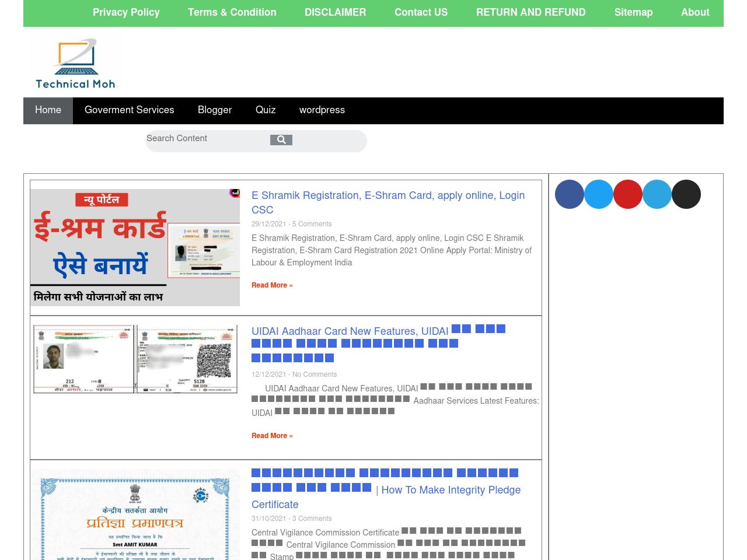Open Integrity Pledge certificate thumbnail
Screen dimensions: 747x560
click(135, 514)
